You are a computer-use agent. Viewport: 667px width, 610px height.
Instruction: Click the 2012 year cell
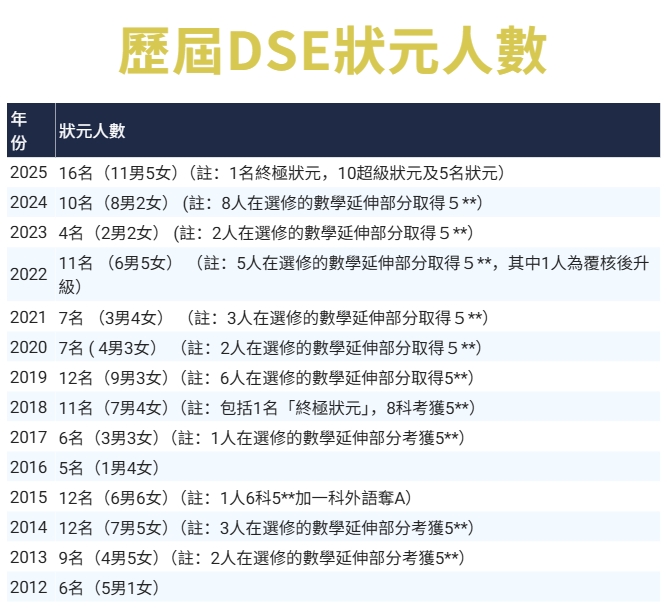pos(31,587)
